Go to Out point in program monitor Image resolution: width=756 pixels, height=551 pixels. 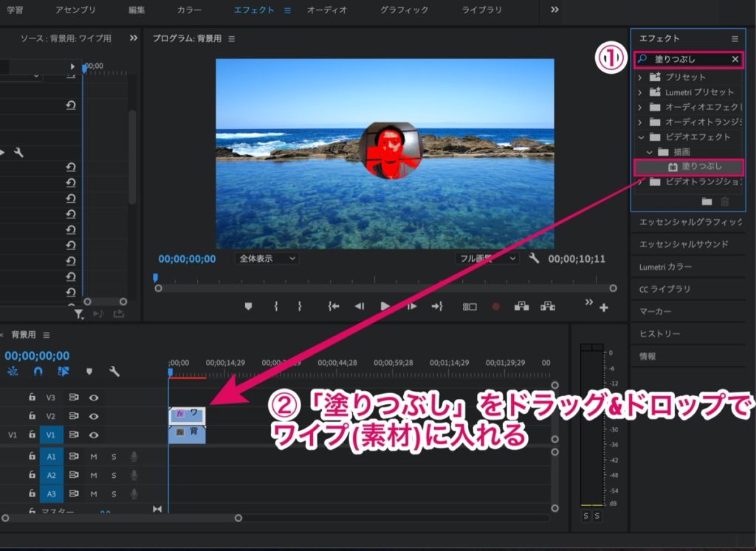(437, 306)
